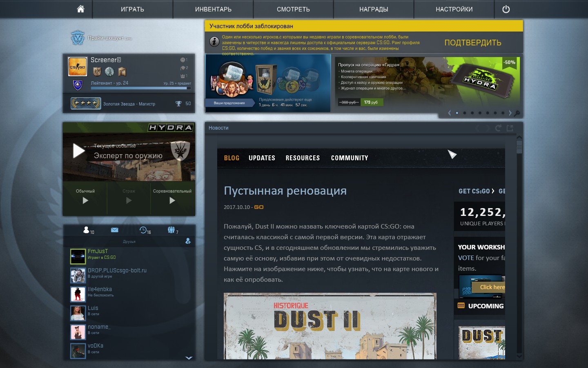Open the СМОТРЕТЬ menu

(x=293, y=9)
